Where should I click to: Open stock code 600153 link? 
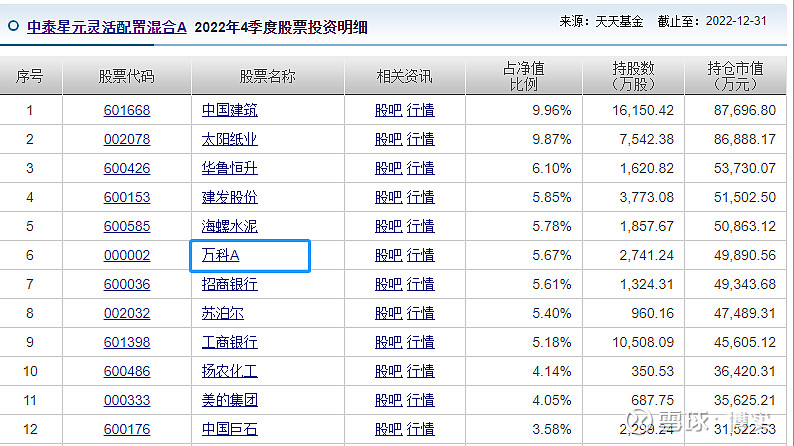pos(127,197)
